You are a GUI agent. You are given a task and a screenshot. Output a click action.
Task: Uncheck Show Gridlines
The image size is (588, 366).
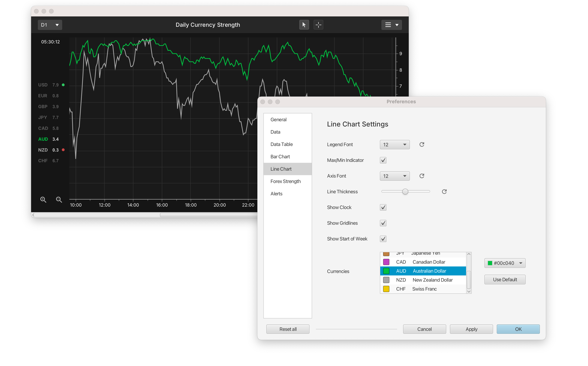click(383, 223)
